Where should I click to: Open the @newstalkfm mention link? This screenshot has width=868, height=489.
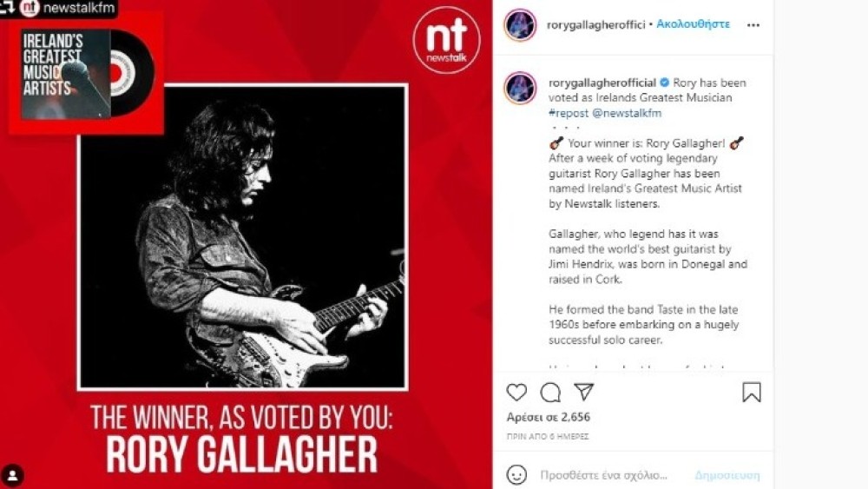[x=627, y=113]
